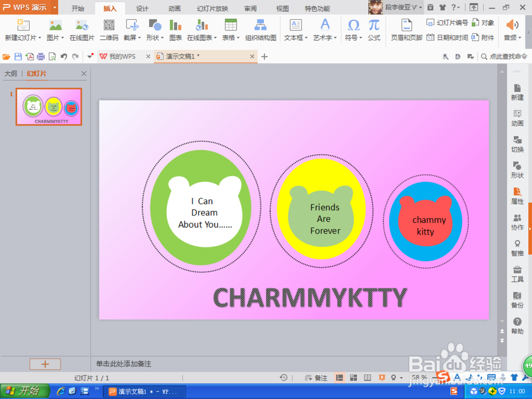Click the 单击此处添加备注 notes area
Viewport: 532px width, 399px height.
click(124, 364)
